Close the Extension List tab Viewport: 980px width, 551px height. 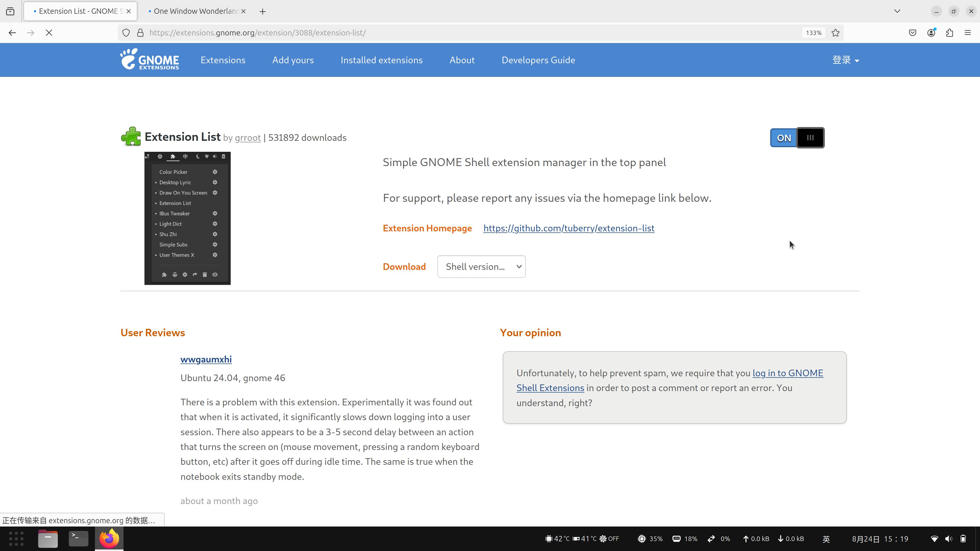click(129, 11)
